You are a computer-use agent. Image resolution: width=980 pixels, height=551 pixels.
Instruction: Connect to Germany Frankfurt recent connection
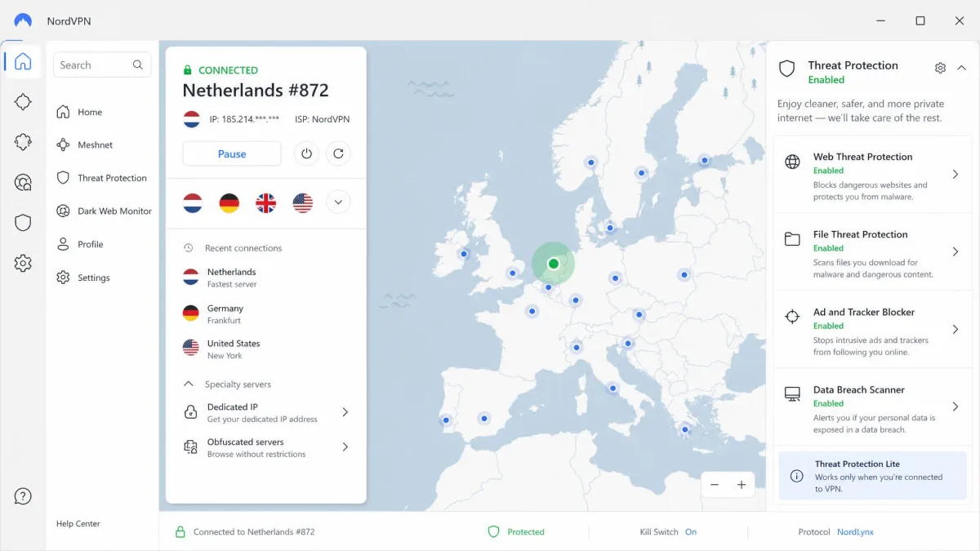265,313
